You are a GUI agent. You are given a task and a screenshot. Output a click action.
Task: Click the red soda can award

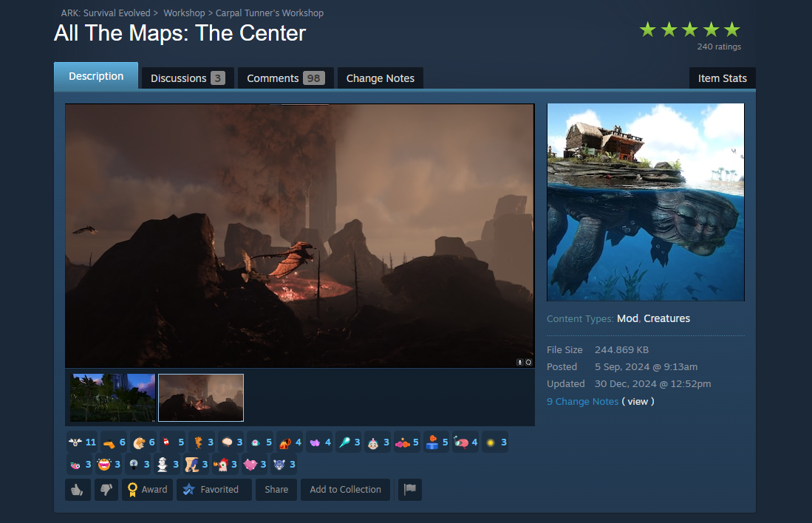172,442
